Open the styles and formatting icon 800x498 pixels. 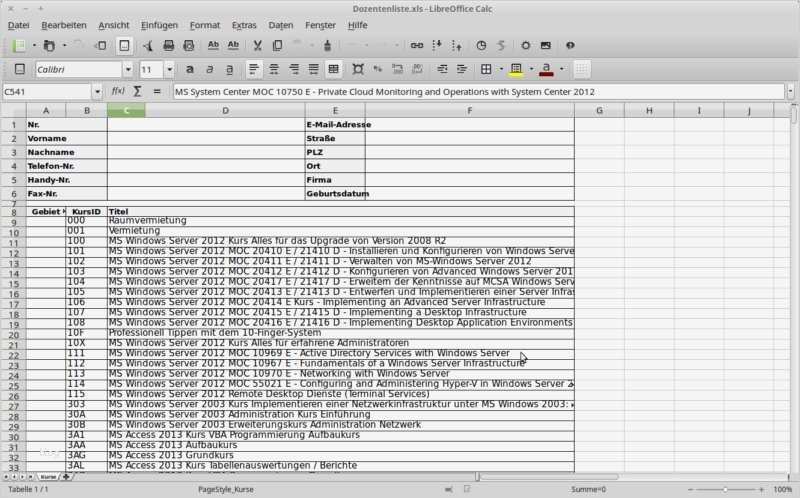[20, 69]
